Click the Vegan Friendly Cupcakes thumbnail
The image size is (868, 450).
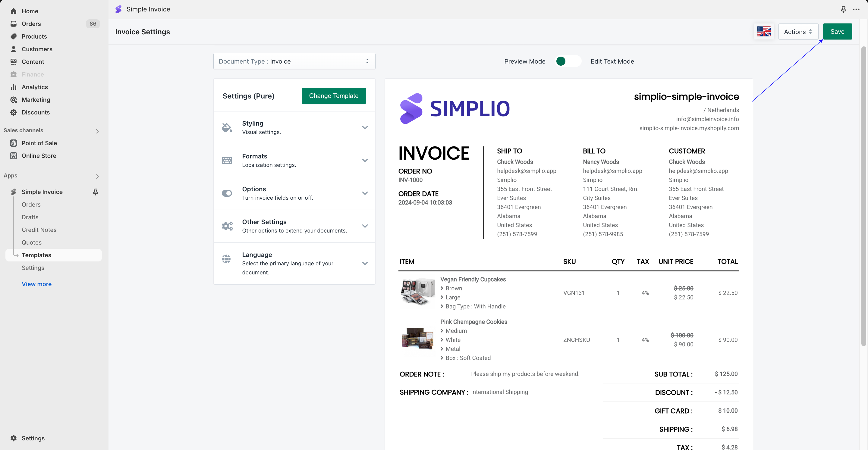(x=417, y=292)
